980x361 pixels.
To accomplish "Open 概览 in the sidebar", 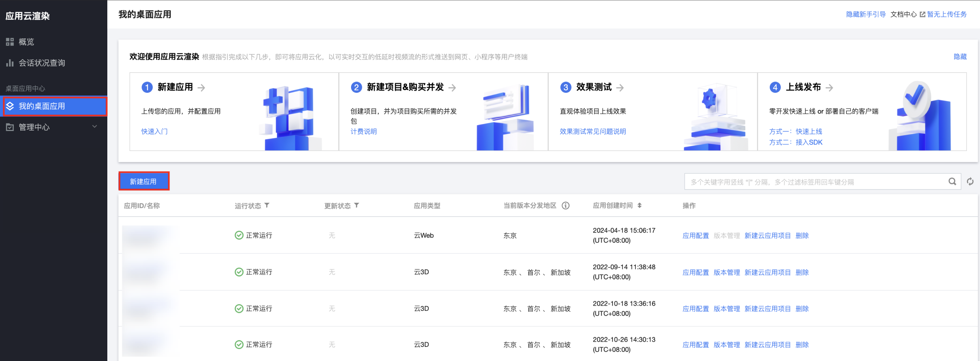I will click(26, 42).
